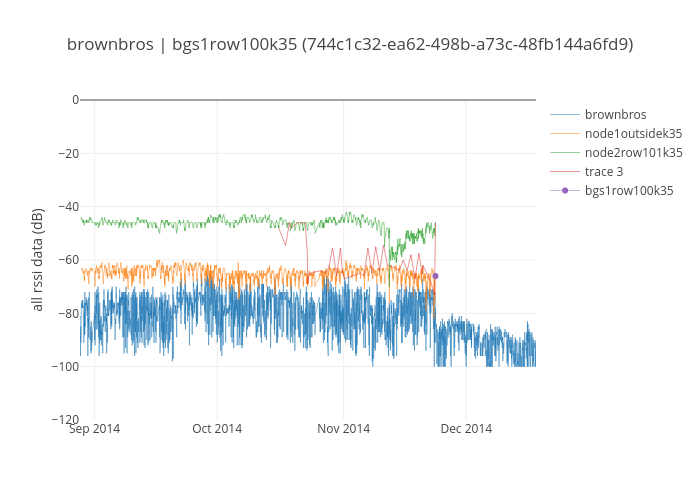
Task: Toggle bgs1row100k35 legend label
Action: pyautogui.click(x=628, y=190)
